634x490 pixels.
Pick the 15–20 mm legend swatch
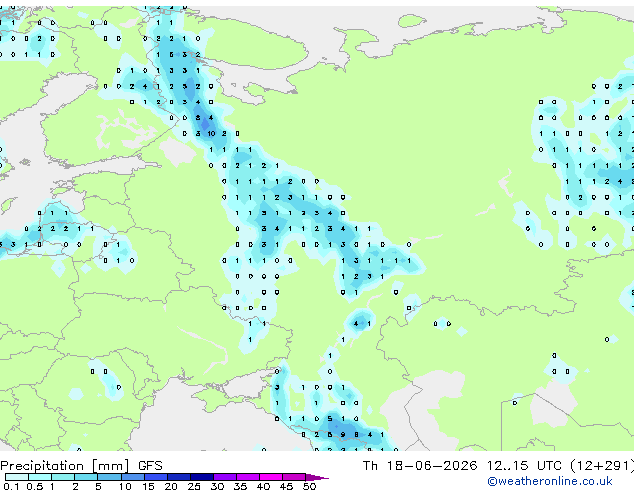point(155,477)
